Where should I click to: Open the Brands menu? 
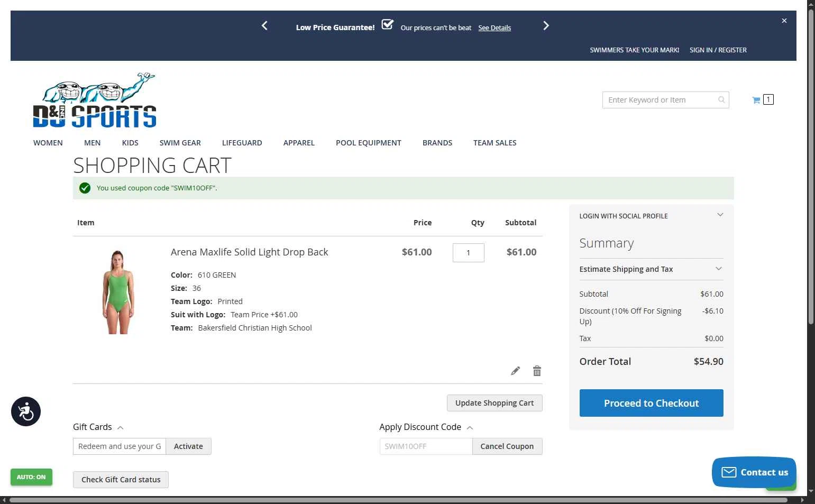tap(437, 143)
